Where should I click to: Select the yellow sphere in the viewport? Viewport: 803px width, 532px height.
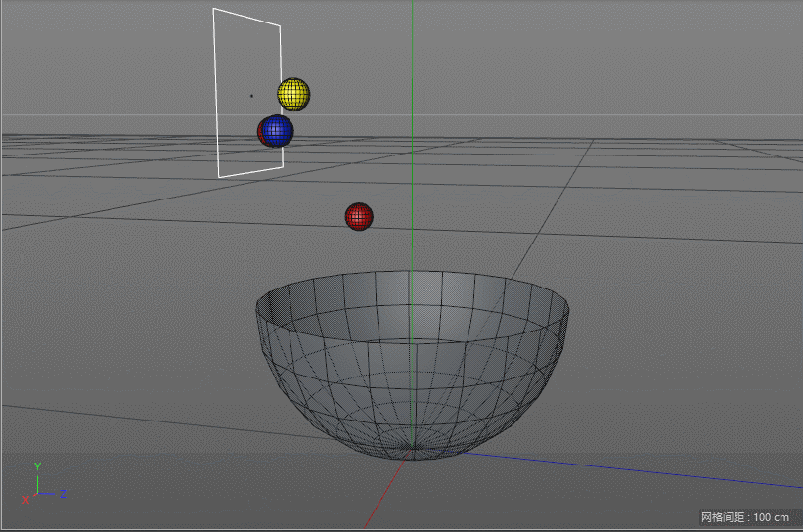pos(293,94)
